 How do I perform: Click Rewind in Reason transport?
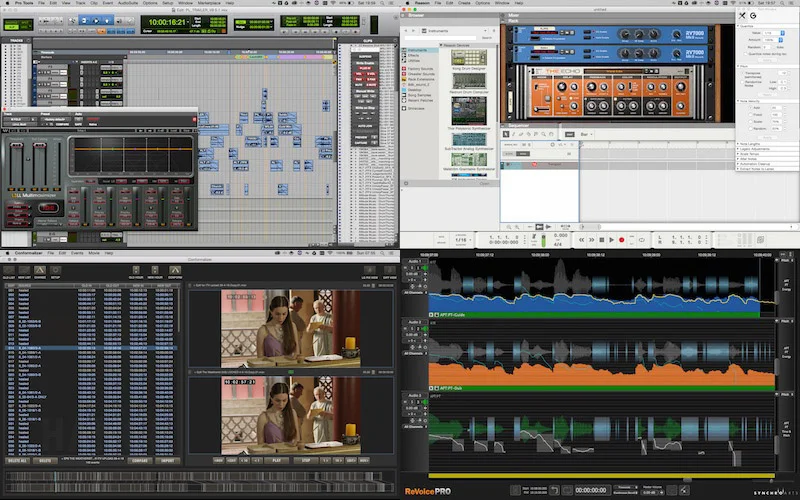coord(581,240)
